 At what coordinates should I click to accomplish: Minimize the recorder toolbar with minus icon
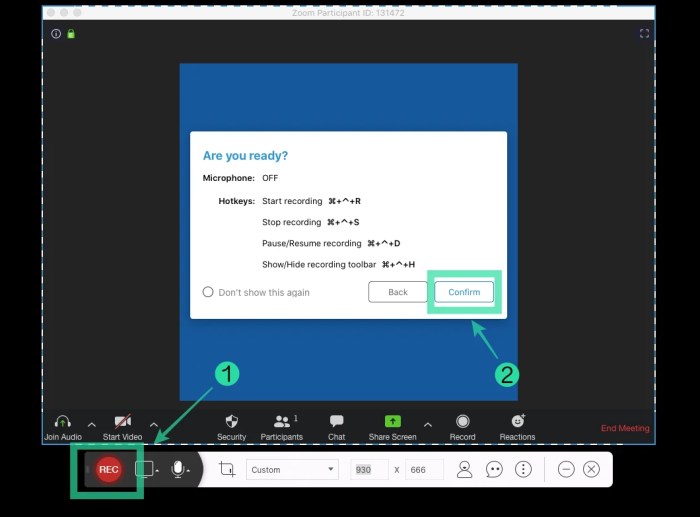(566, 469)
